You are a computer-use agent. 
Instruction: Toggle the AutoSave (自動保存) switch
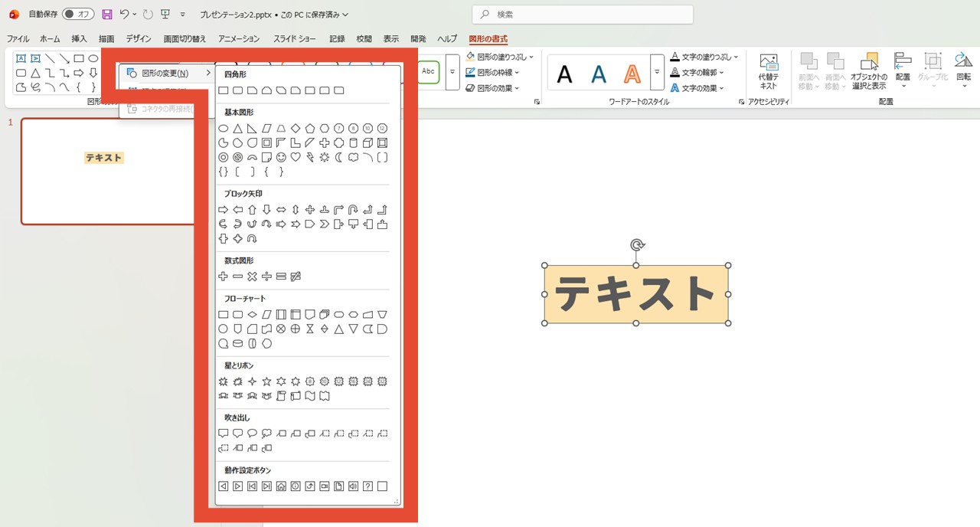[77, 15]
